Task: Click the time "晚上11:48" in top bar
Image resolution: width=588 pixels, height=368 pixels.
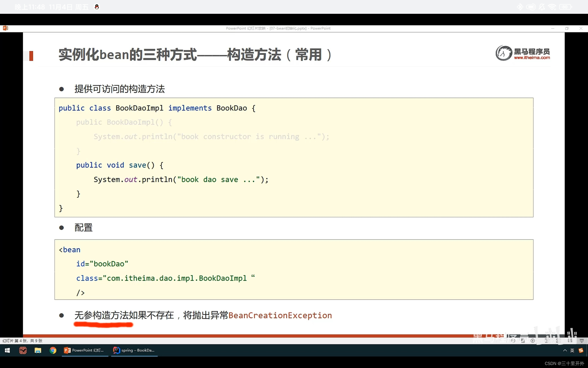Action: 30,7
